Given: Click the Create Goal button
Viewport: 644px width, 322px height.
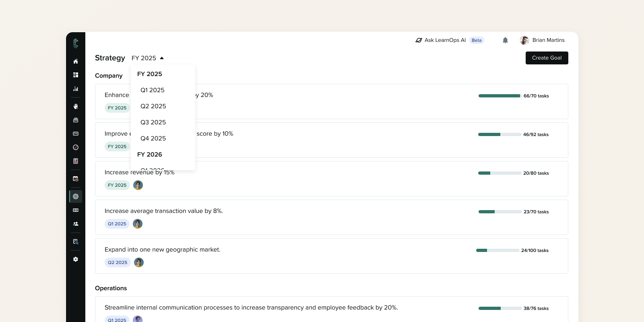Looking at the screenshot, I should pos(547,58).
